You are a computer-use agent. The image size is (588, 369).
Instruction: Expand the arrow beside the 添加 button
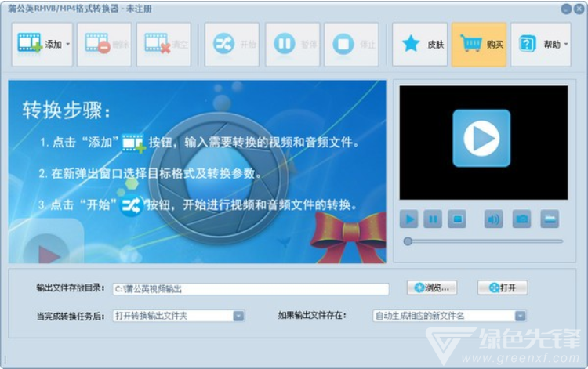(67, 45)
